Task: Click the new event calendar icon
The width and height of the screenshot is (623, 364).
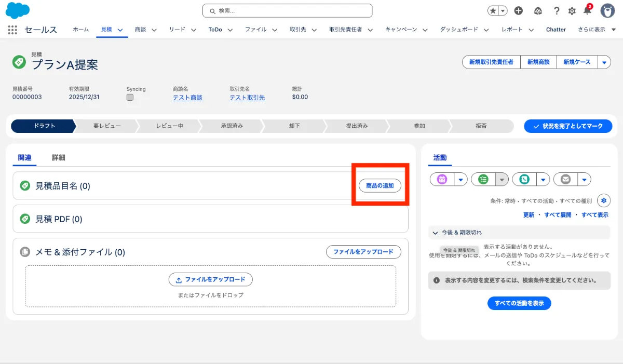Action: coord(442,179)
